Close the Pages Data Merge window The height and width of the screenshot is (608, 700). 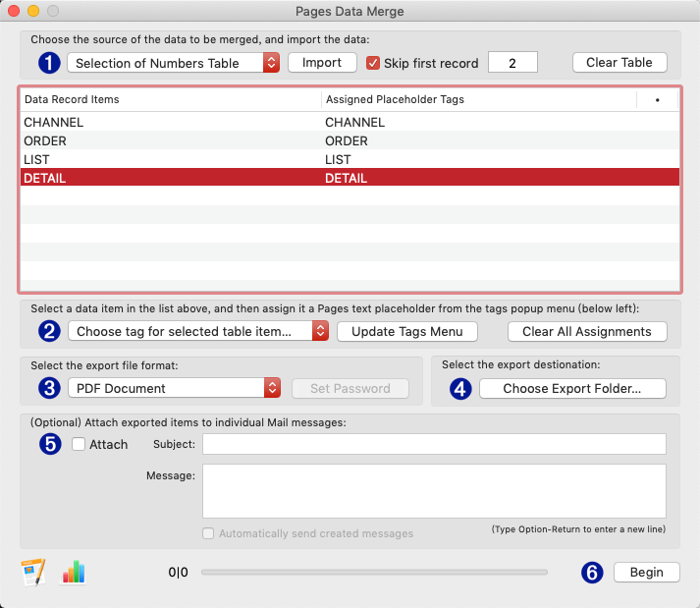tap(14, 11)
